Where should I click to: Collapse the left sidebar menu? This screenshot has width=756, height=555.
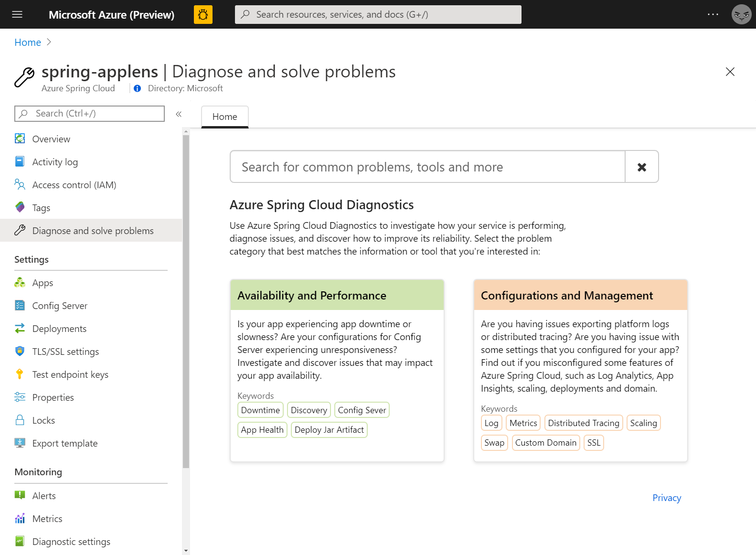click(179, 114)
